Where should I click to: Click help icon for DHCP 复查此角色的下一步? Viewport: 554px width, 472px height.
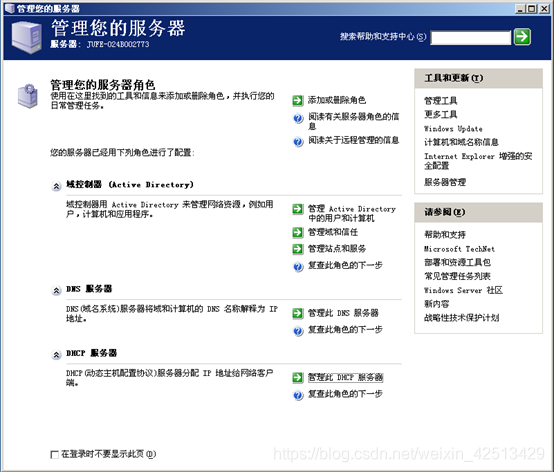[x=298, y=395]
